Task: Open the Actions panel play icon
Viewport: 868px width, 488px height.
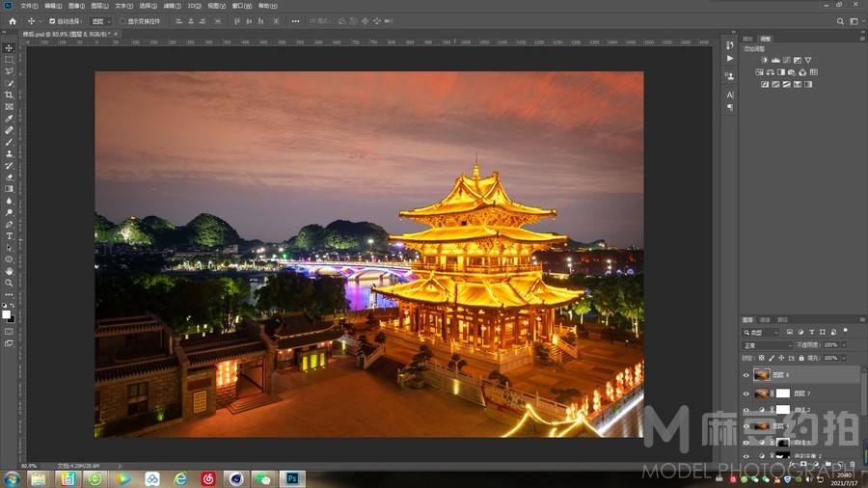Action: [x=730, y=58]
